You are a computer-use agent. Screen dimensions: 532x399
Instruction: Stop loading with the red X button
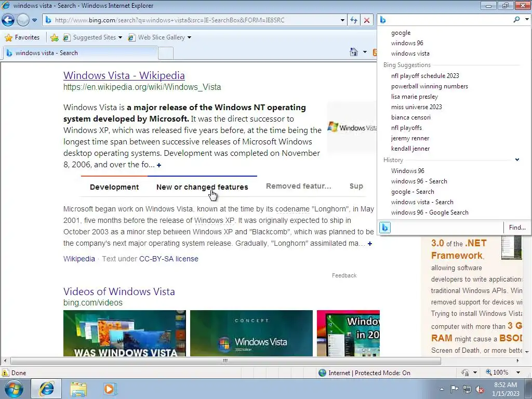click(x=367, y=20)
